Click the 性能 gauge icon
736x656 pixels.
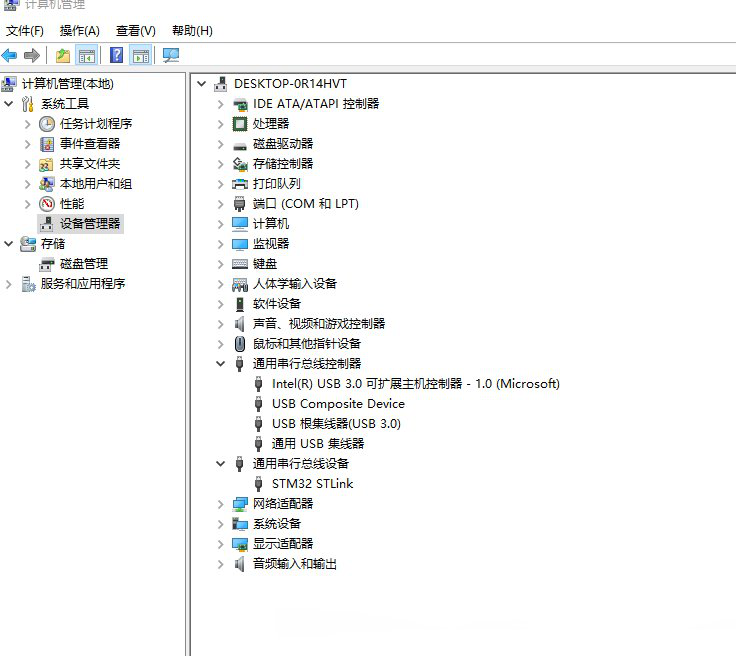pyautogui.click(x=46, y=204)
